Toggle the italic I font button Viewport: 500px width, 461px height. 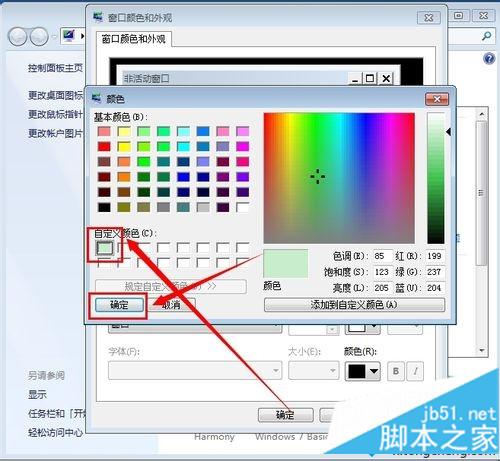pos(415,371)
